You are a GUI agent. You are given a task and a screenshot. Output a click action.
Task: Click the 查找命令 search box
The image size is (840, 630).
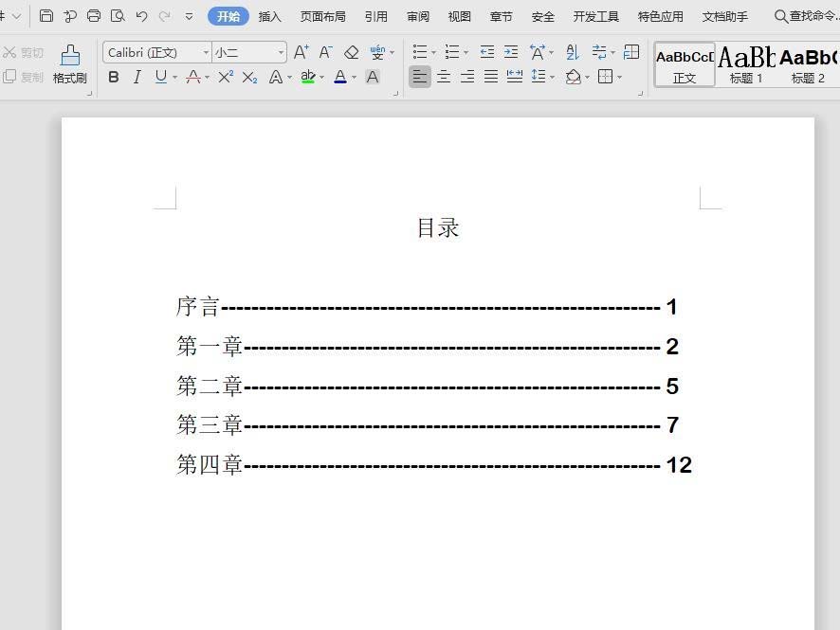click(x=807, y=16)
